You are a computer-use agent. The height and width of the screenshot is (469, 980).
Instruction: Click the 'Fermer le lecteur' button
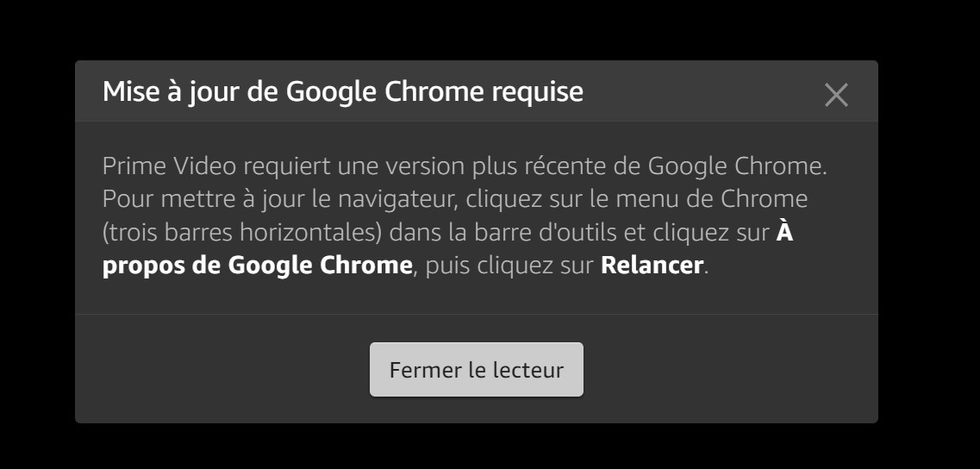tap(477, 370)
